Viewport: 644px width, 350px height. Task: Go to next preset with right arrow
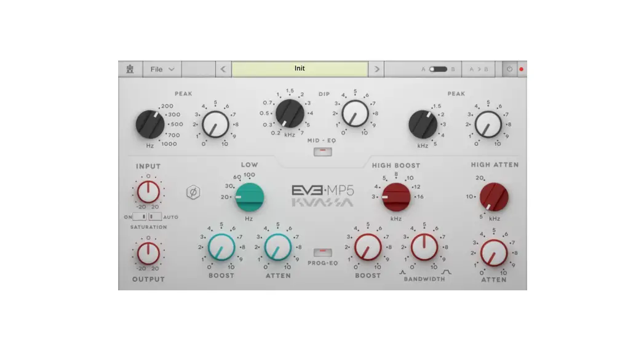click(x=376, y=69)
